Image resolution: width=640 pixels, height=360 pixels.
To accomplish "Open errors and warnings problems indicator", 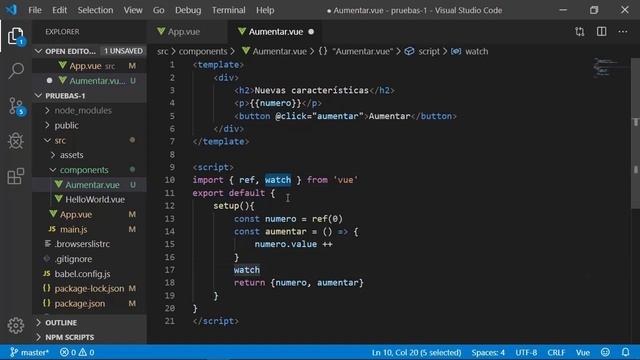I will coord(77,352).
